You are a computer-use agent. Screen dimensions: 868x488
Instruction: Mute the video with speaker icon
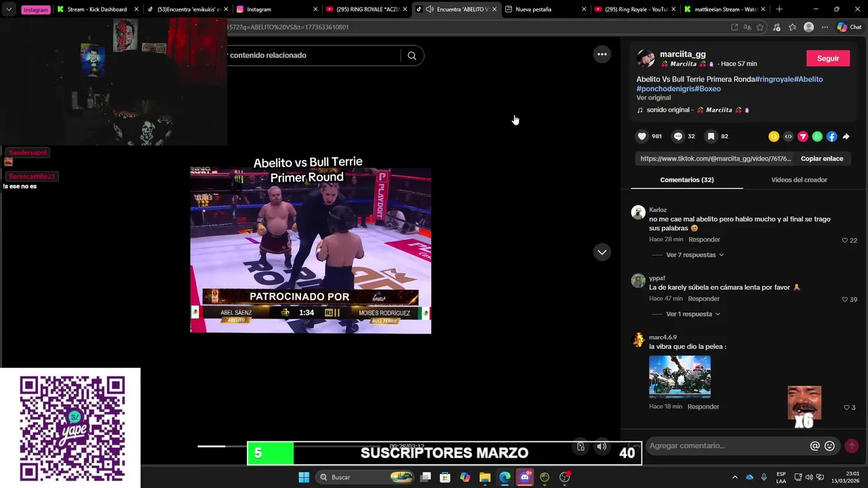(x=601, y=446)
